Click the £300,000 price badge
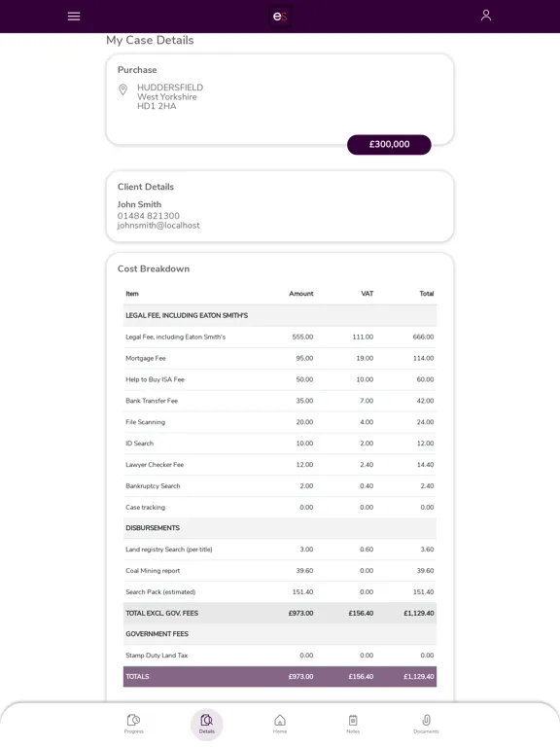Viewport: 560px width, 747px height. (389, 144)
